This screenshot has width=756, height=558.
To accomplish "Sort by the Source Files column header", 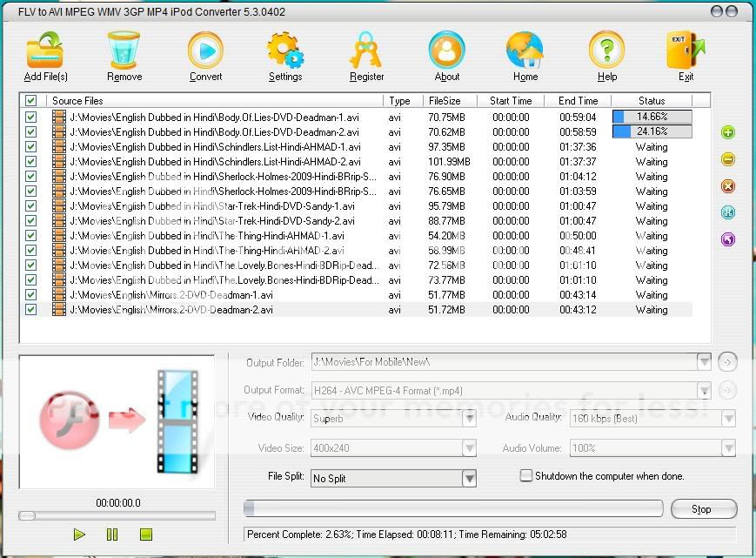I will [215, 100].
